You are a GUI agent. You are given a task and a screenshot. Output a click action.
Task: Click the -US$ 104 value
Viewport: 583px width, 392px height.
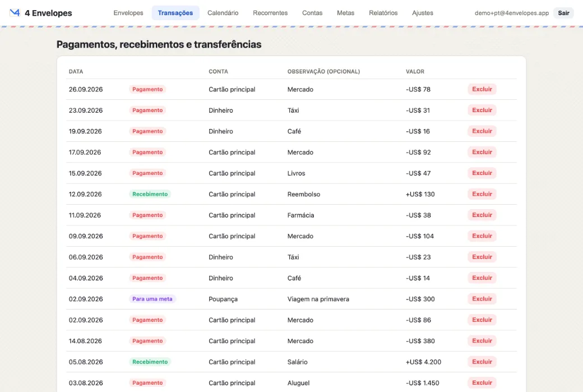420,236
